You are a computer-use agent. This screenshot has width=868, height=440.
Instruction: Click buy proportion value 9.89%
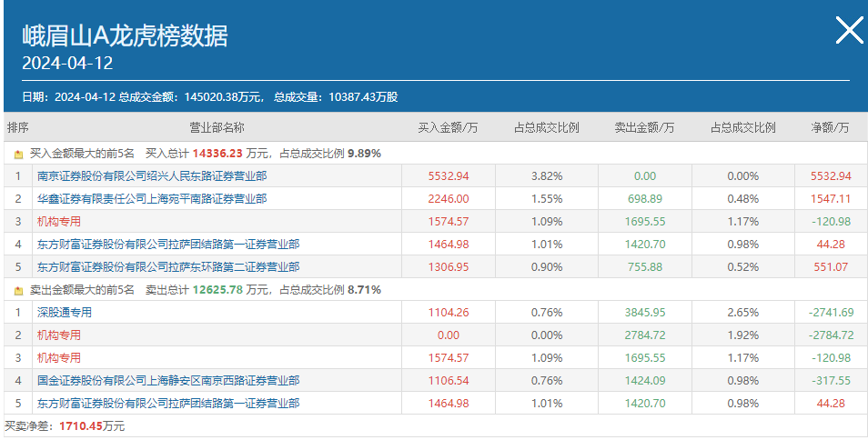[364, 154]
